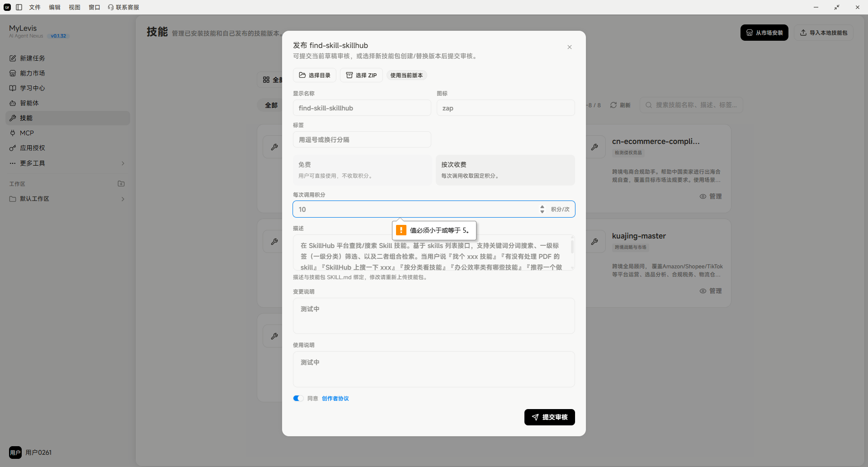
Task: Click the 刷新 refresh icon
Action: pos(613,105)
